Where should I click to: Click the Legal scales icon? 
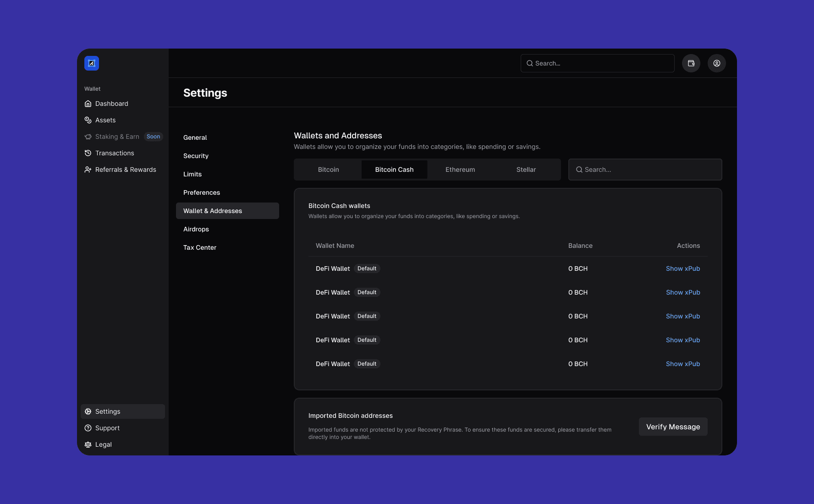[x=88, y=444]
